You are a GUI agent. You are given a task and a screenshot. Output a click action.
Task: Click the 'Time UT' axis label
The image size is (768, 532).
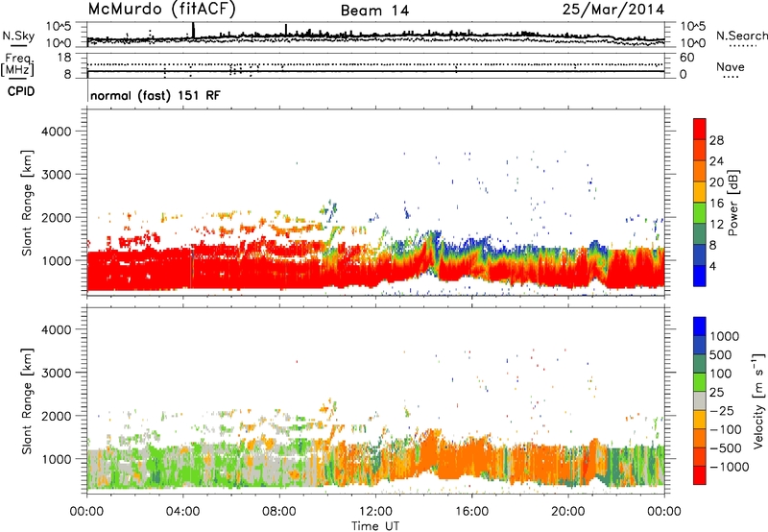tap(375, 526)
